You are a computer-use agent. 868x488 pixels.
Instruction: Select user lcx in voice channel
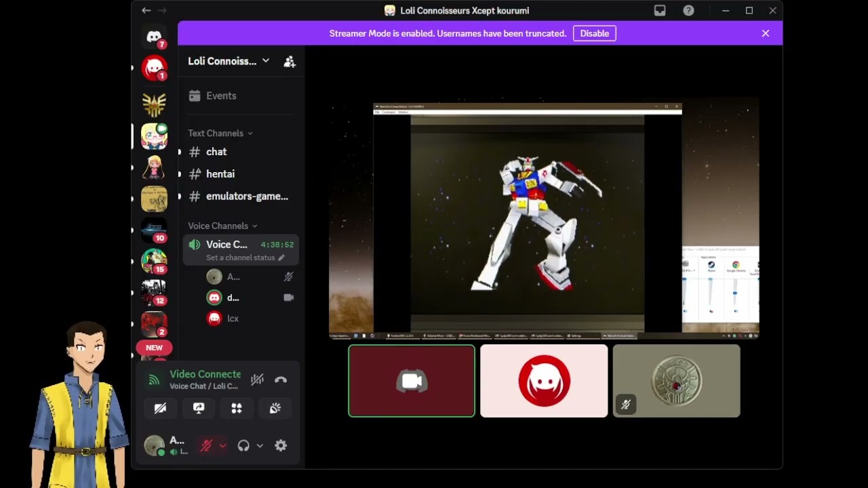[251, 318]
